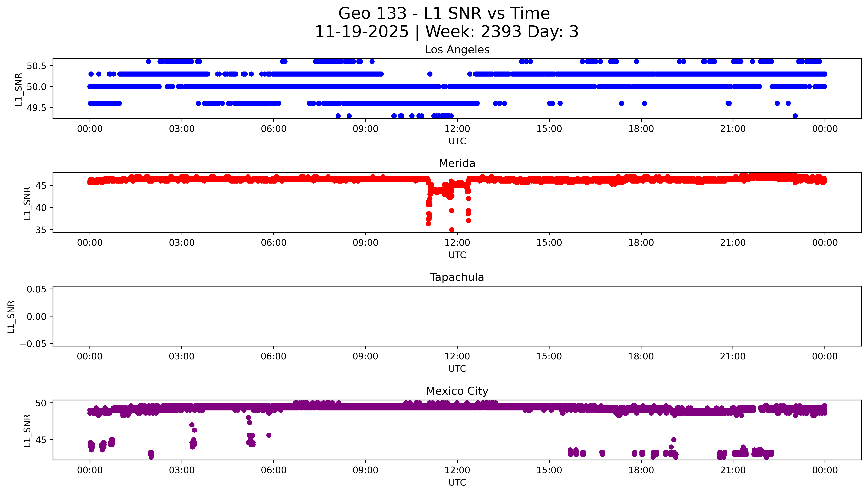Click the main title 'Geo 133 - L1 SNR vs Time'
The height and width of the screenshot is (494, 868).
point(444,14)
